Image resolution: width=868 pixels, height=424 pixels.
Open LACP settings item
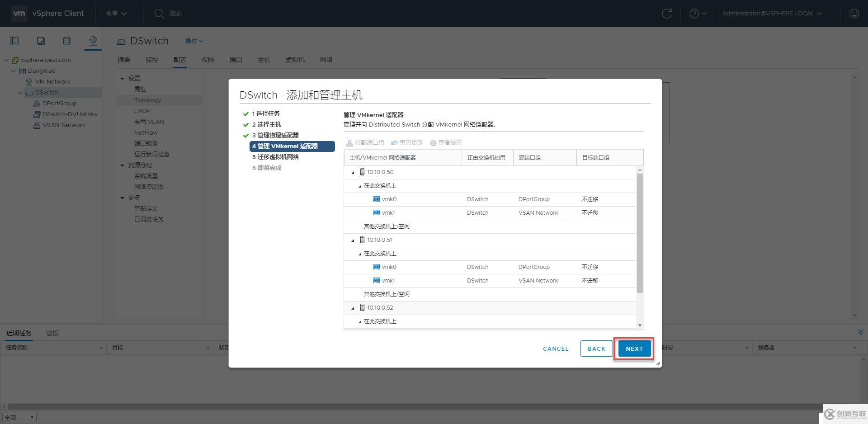click(x=142, y=111)
